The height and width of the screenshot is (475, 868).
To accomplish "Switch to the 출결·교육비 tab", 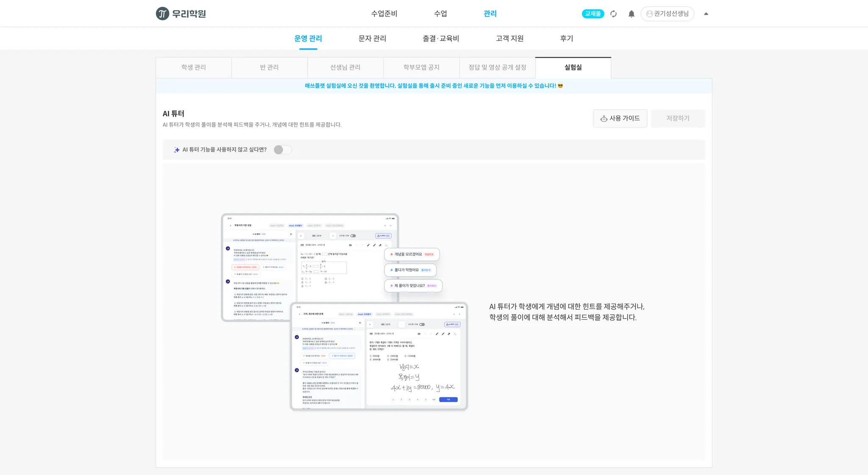I will (441, 38).
